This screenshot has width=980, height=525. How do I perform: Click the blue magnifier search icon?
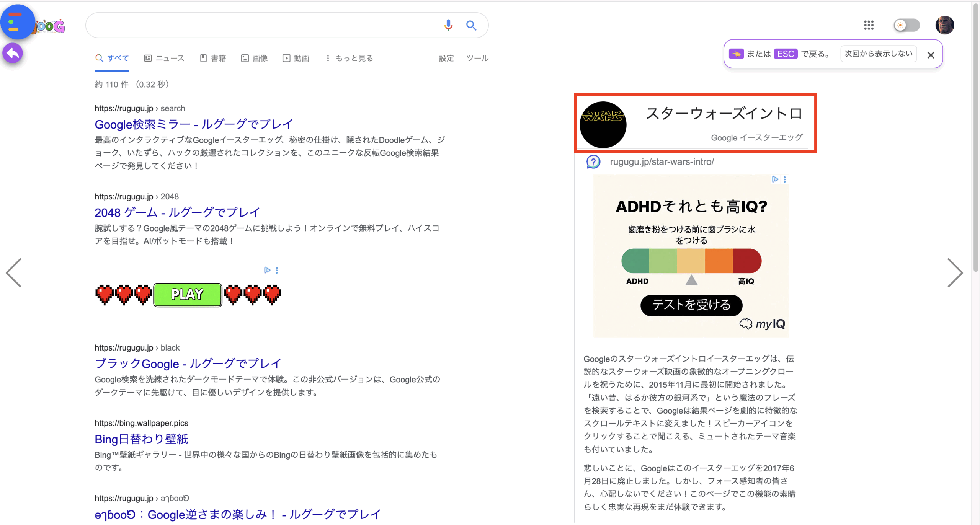tap(471, 25)
